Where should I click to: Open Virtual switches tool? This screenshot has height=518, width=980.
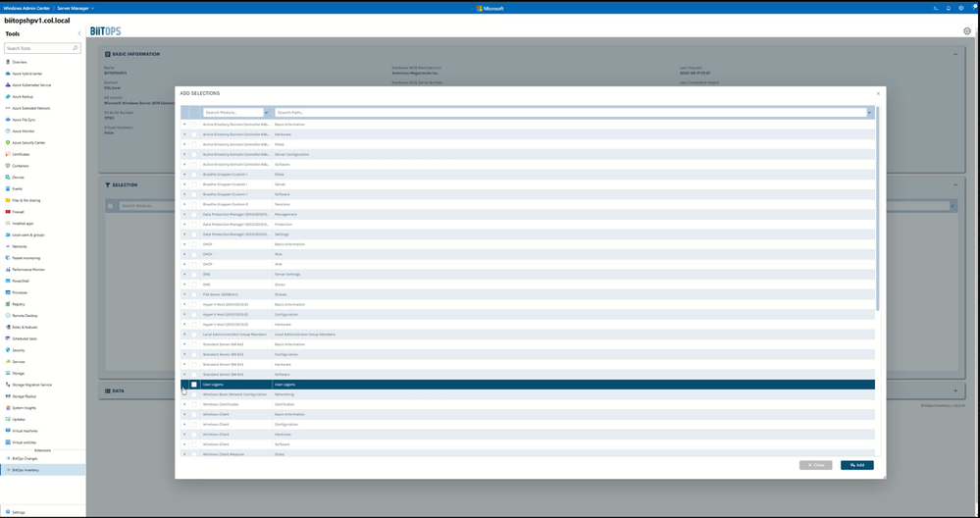point(25,442)
